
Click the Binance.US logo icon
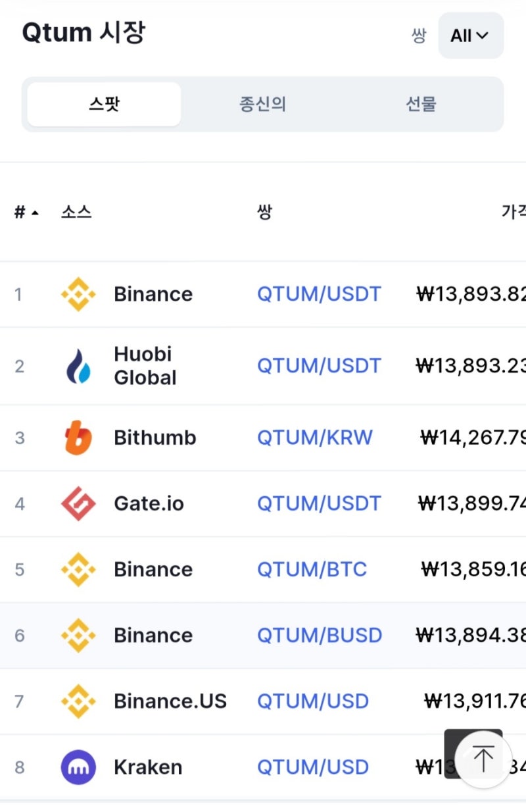pyautogui.click(x=78, y=701)
